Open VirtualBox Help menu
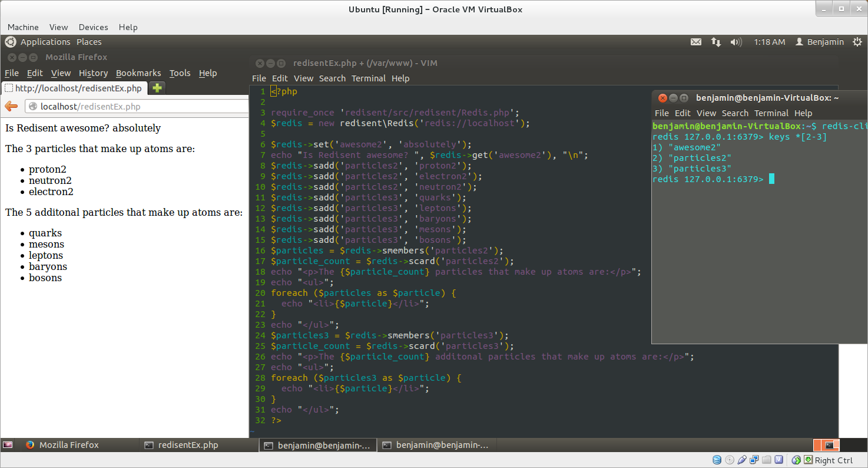Viewport: 868px width, 468px height. [x=128, y=27]
